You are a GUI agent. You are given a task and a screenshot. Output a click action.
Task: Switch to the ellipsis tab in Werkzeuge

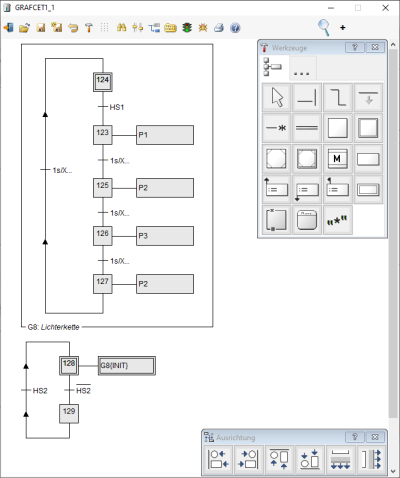coord(302,68)
